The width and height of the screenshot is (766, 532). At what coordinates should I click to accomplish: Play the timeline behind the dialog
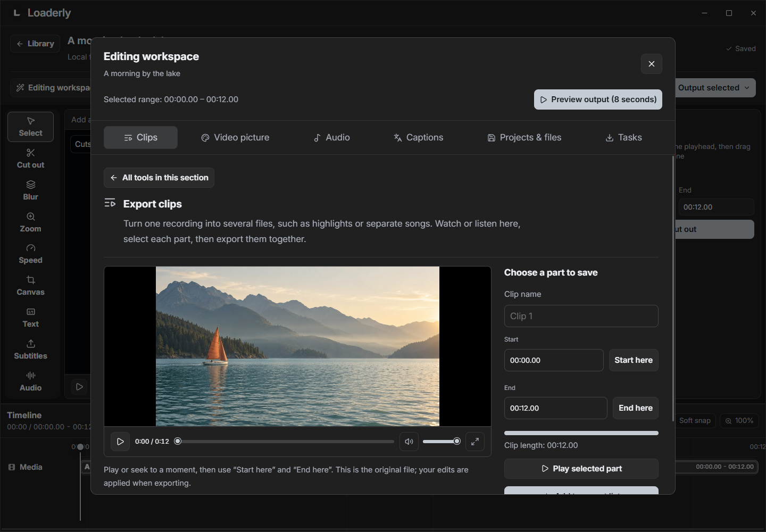79,387
